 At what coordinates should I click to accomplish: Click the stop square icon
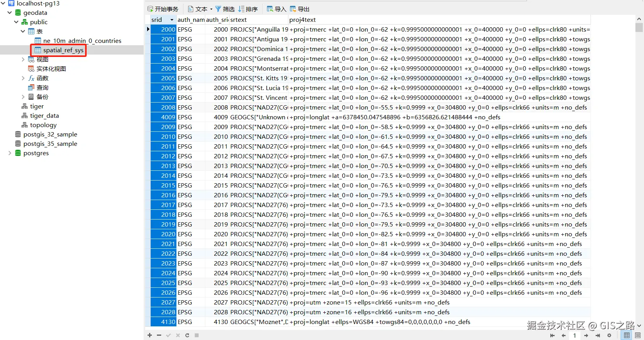(x=197, y=335)
